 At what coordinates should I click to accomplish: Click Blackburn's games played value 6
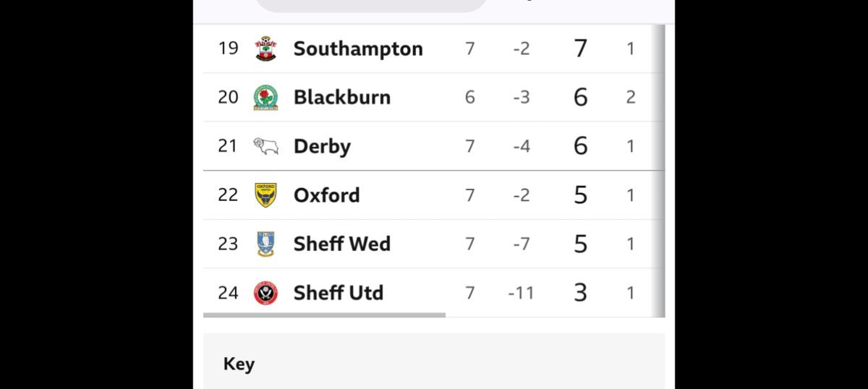coord(469,97)
